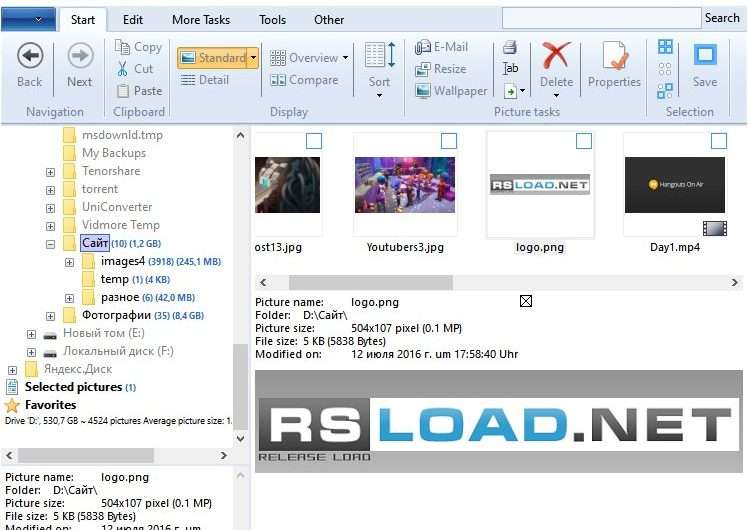Open the More Tasks tab
748x530 pixels.
201,20
